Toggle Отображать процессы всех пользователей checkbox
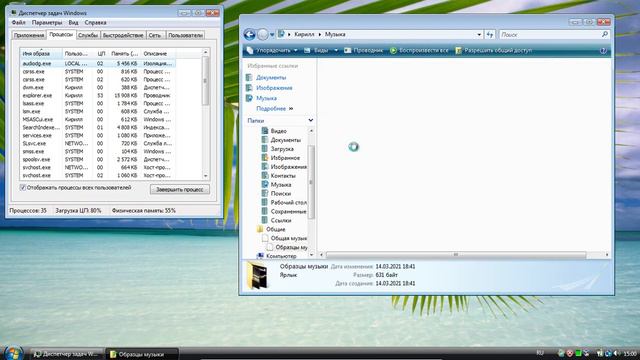 click(23, 188)
